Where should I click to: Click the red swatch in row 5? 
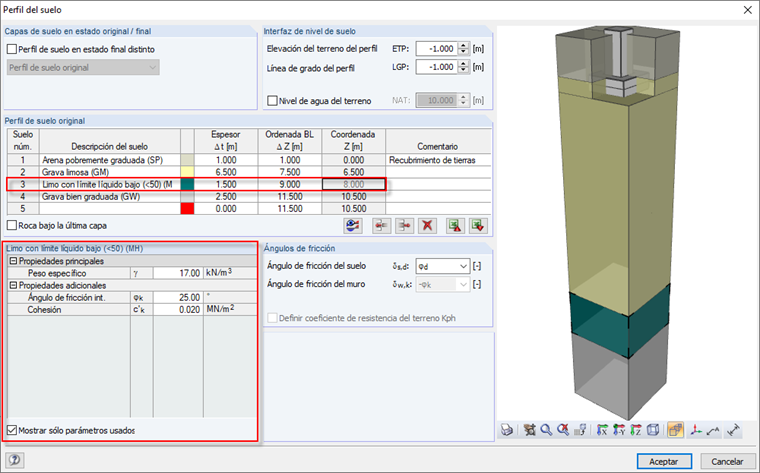coord(187,208)
